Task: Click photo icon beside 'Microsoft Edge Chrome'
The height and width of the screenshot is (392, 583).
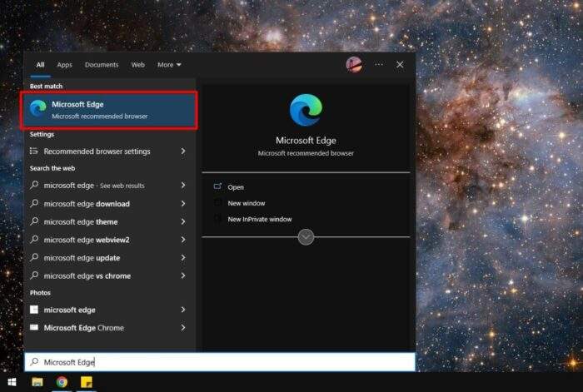Action: pos(34,327)
